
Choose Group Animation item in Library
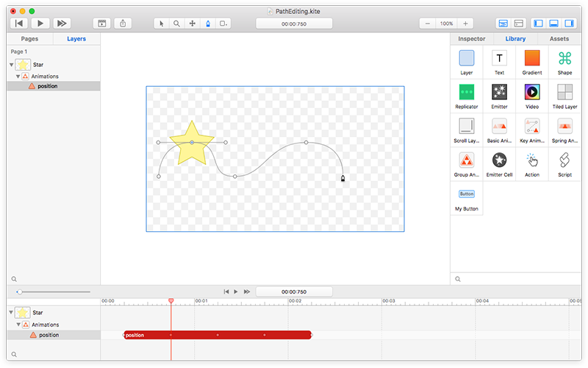point(467,164)
